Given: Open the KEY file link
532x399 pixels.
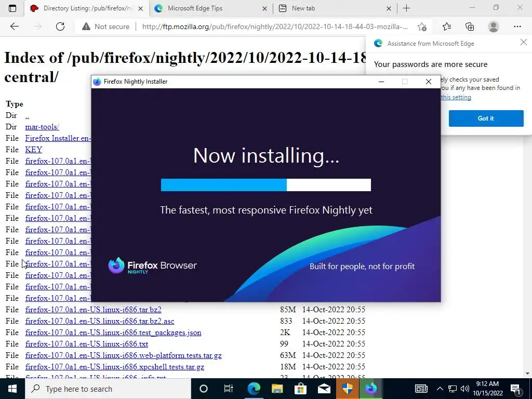Looking at the screenshot, I should [34, 150].
